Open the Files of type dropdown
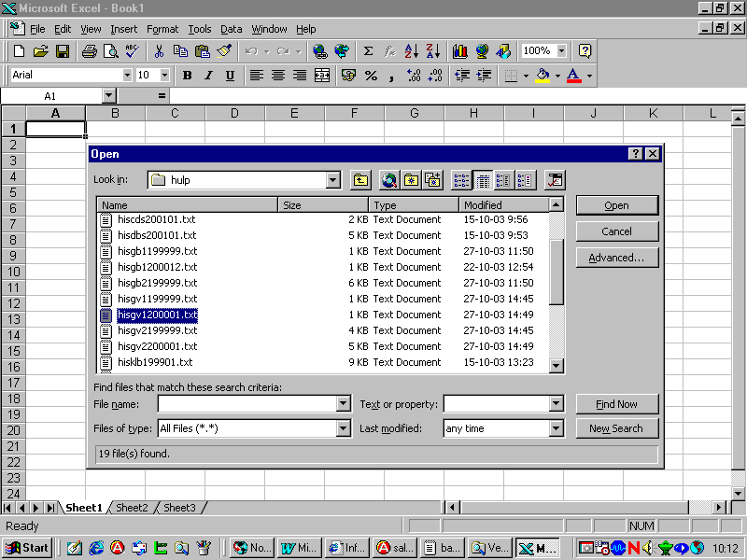Viewport: 747px width, 560px height. point(343,428)
